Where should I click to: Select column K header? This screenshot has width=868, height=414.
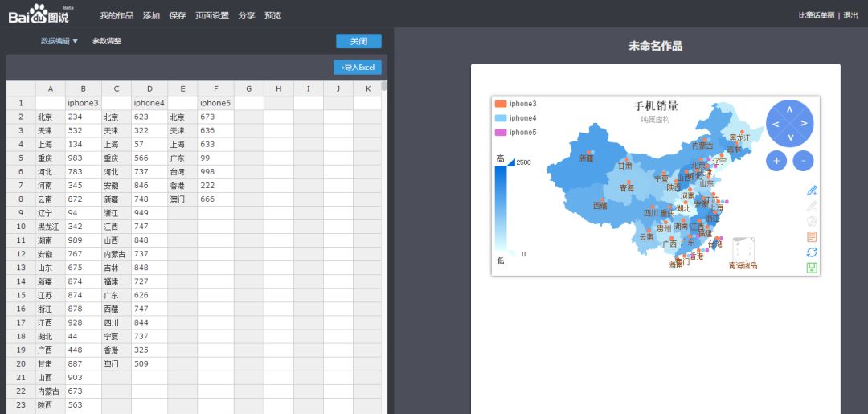[x=367, y=88]
